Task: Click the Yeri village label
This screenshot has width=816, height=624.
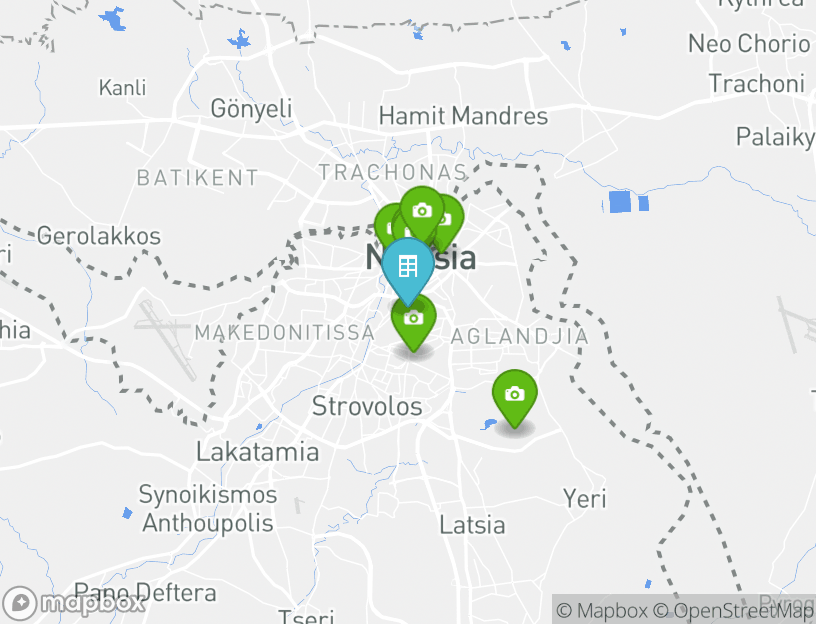Action: coord(584,499)
